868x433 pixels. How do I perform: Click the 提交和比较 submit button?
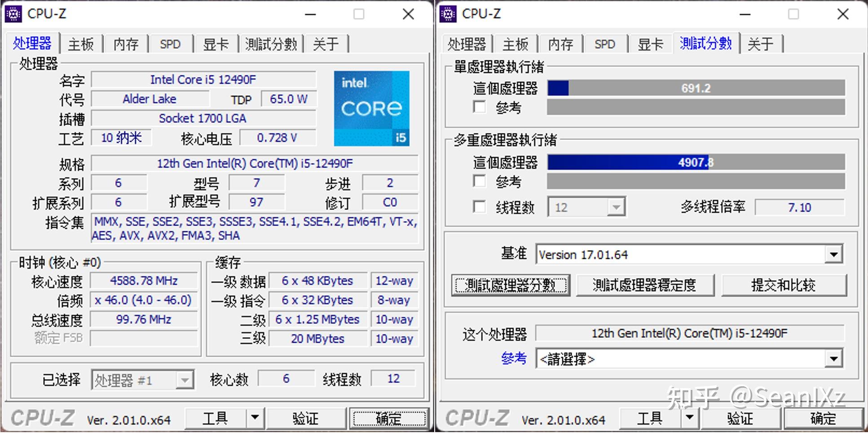coord(784,285)
